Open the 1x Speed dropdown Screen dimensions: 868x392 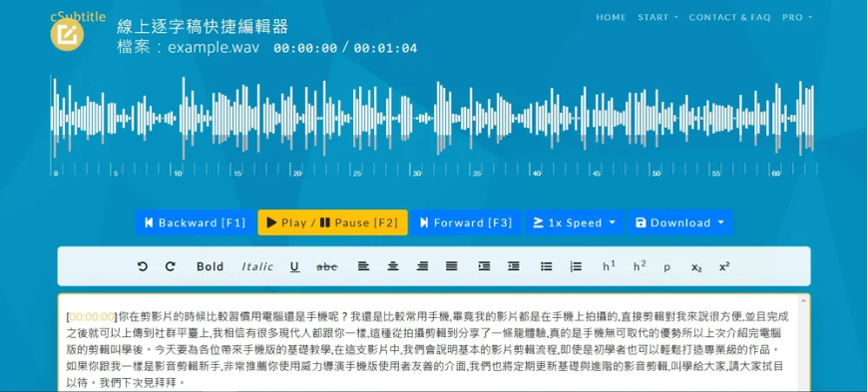click(x=574, y=222)
